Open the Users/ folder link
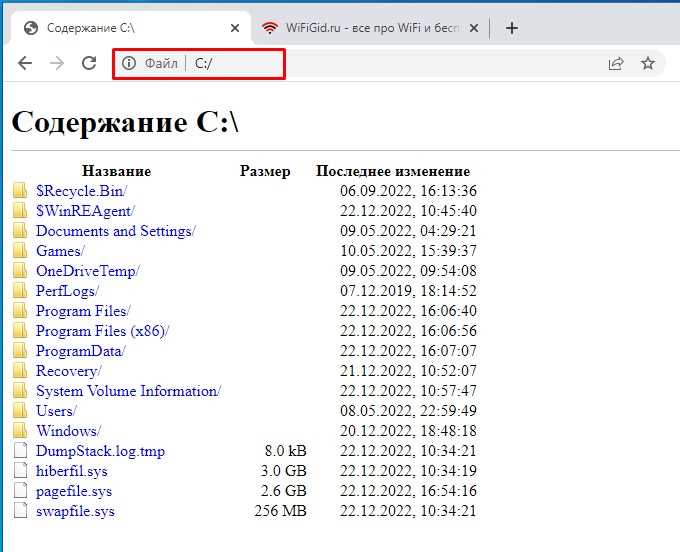 (x=56, y=411)
